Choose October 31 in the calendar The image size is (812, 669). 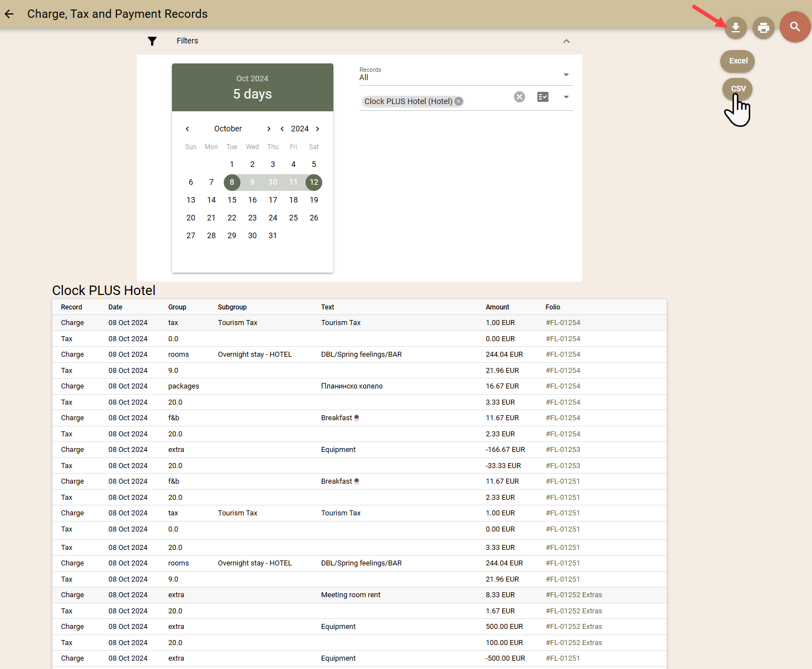point(273,235)
